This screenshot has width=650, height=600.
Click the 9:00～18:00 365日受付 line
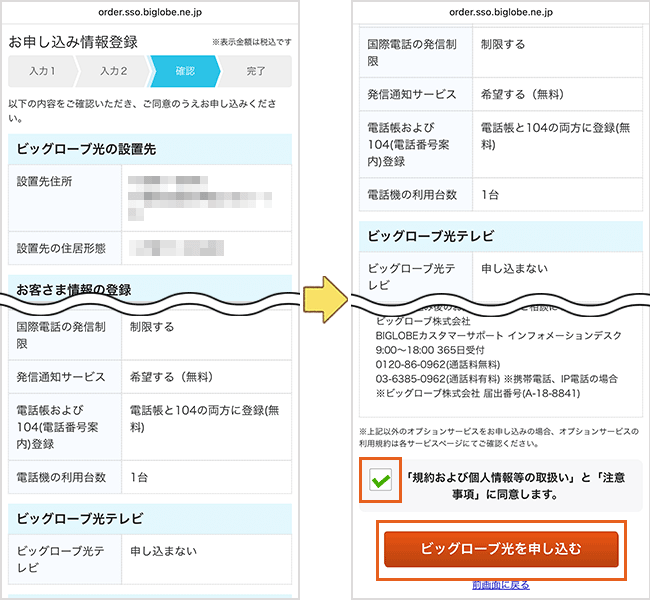430,350
